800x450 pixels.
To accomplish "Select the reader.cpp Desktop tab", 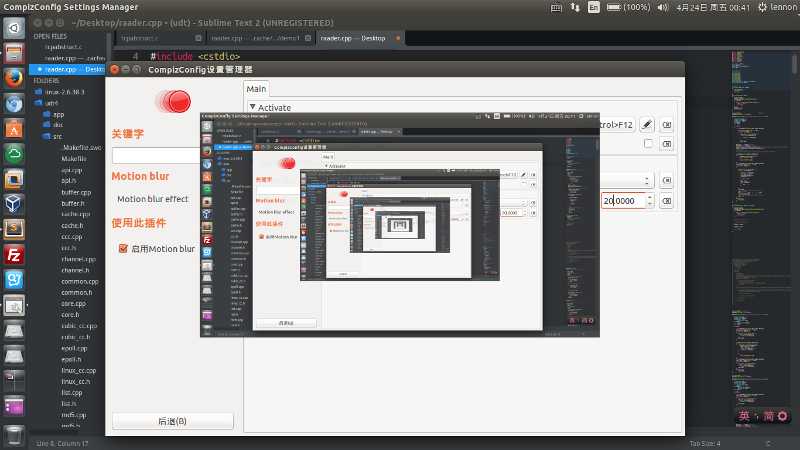I will click(x=359, y=38).
